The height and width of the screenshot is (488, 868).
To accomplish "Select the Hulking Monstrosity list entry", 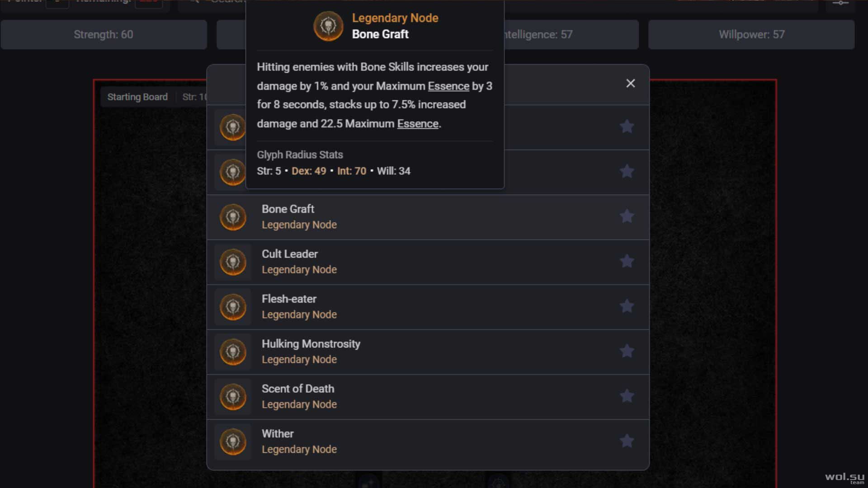I will click(x=428, y=352).
